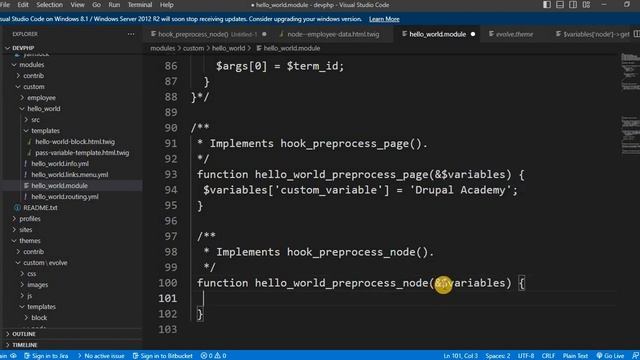The image size is (640, 360).
Task: Click unsaved dot on hello_world.module tab
Action: pos(473,34)
